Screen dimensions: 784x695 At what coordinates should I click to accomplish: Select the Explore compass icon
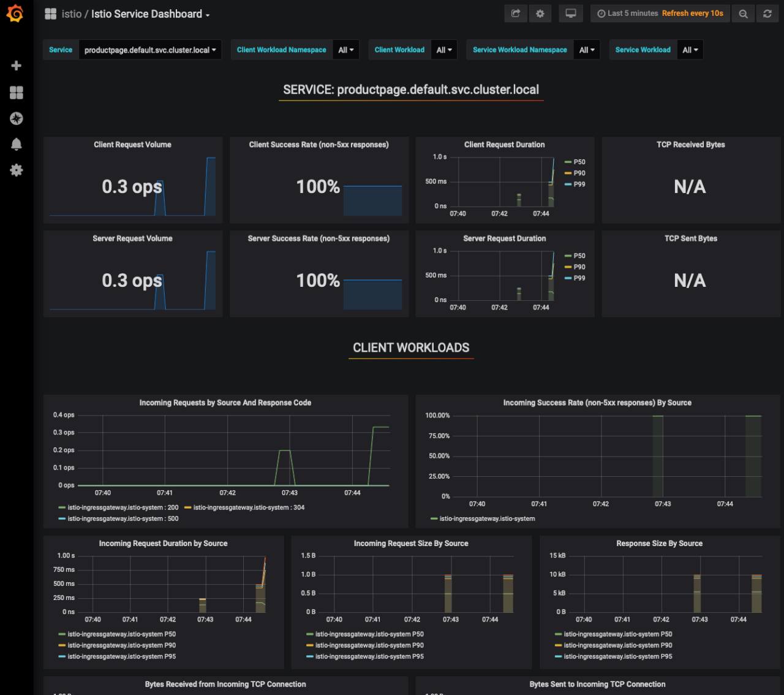17,118
